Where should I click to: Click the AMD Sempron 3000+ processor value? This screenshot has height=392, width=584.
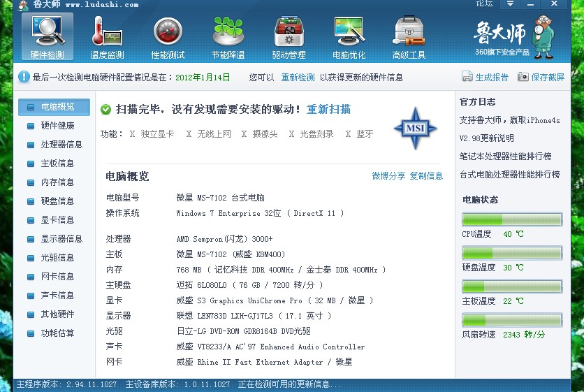click(x=224, y=239)
